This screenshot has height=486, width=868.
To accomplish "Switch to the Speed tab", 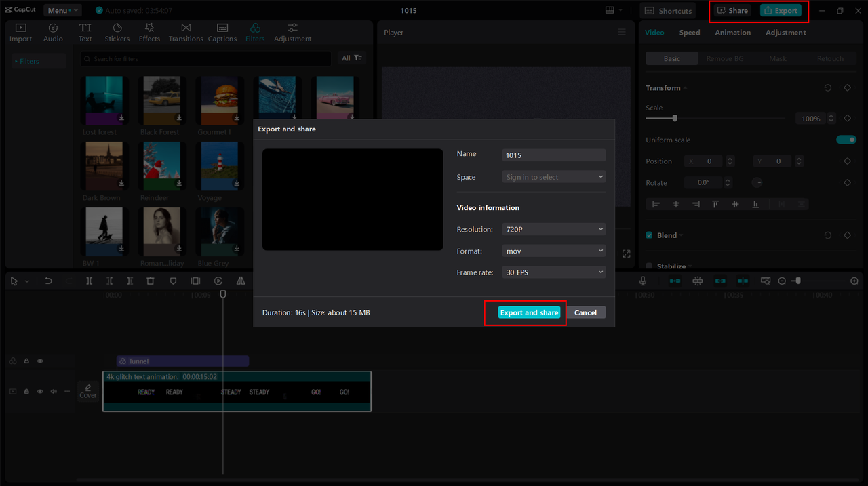I will point(690,33).
